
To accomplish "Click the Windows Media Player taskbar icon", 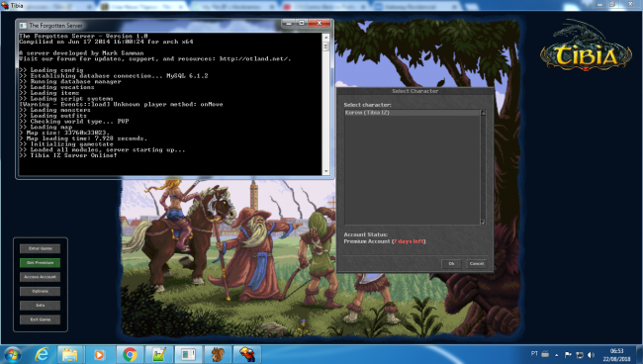I will click(99, 354).
